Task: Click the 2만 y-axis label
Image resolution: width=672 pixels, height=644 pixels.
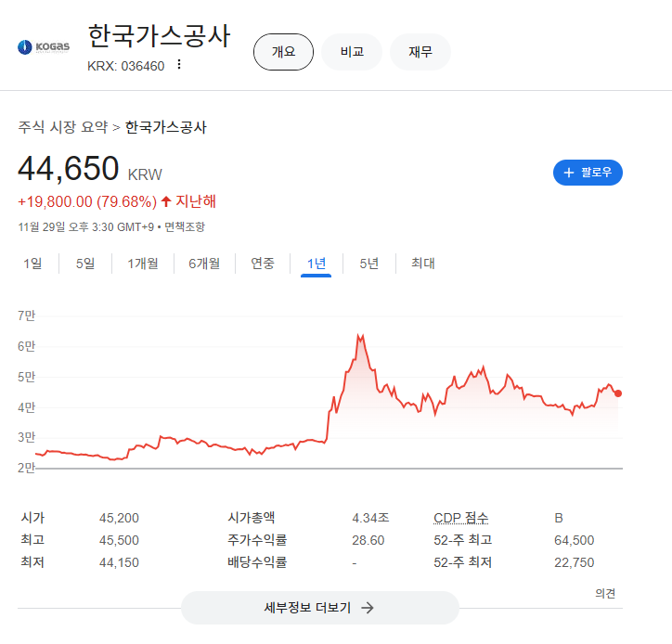Action: (26, 468)
